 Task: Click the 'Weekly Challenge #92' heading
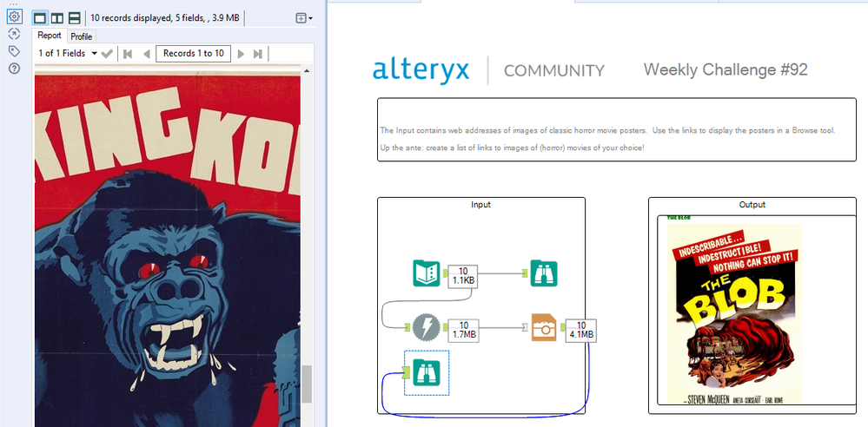[x=726, y=69]
